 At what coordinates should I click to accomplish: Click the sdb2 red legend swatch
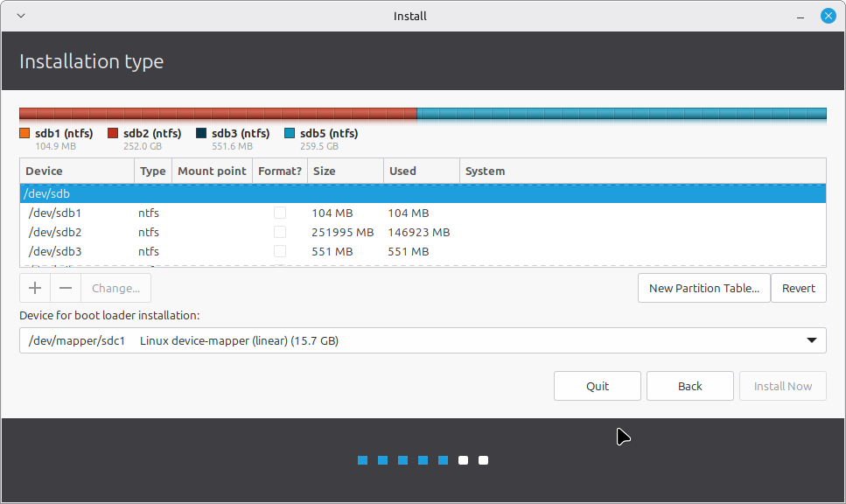coord(113,133)
